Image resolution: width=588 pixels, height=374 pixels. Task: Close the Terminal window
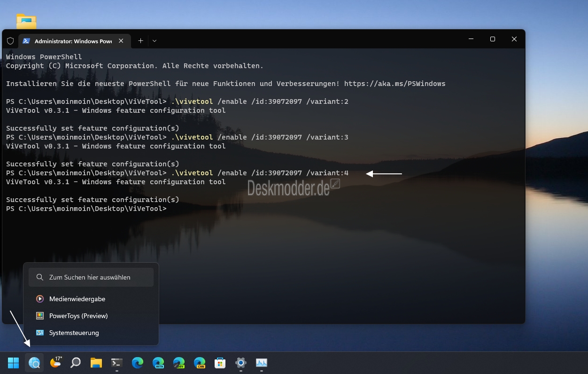point(514,39)
